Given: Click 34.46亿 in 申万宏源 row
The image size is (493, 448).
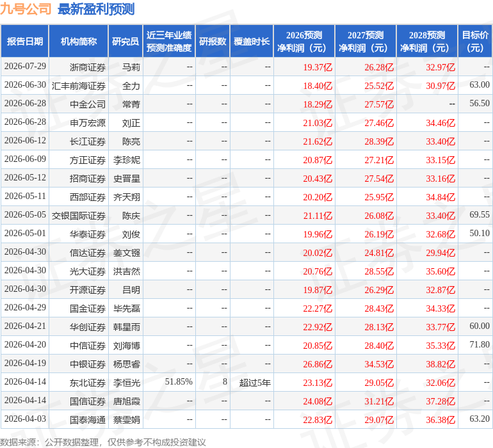Looking at the screenshot, I should 440,123.
